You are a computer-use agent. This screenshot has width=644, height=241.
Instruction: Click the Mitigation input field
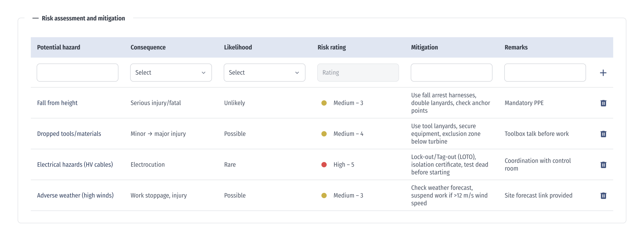click(451, 73)
